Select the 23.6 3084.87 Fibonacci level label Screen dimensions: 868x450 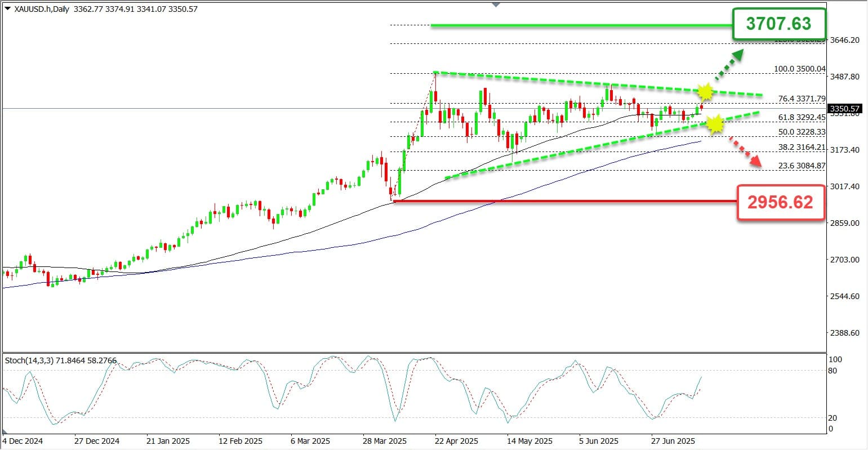click(x=802, y=166)
